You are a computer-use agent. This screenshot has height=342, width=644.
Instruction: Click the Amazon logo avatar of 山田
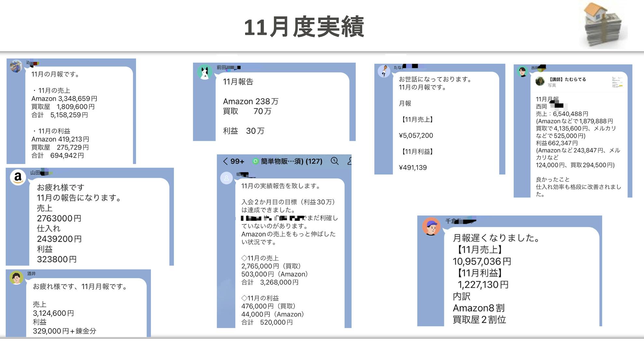pyautogui.click(x=18, y=178)
